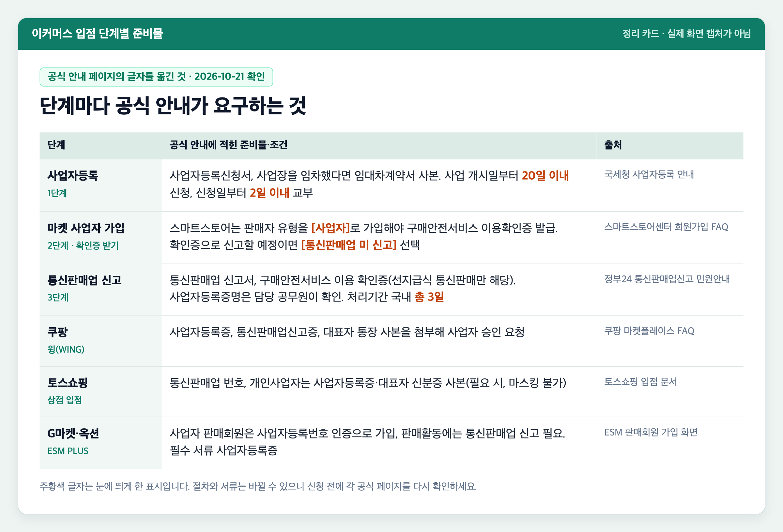The height and width of the screenshot is (532, 783).
Task: Click the header title '이커머스 입점 단계별 준비물'
Action: 97,34
